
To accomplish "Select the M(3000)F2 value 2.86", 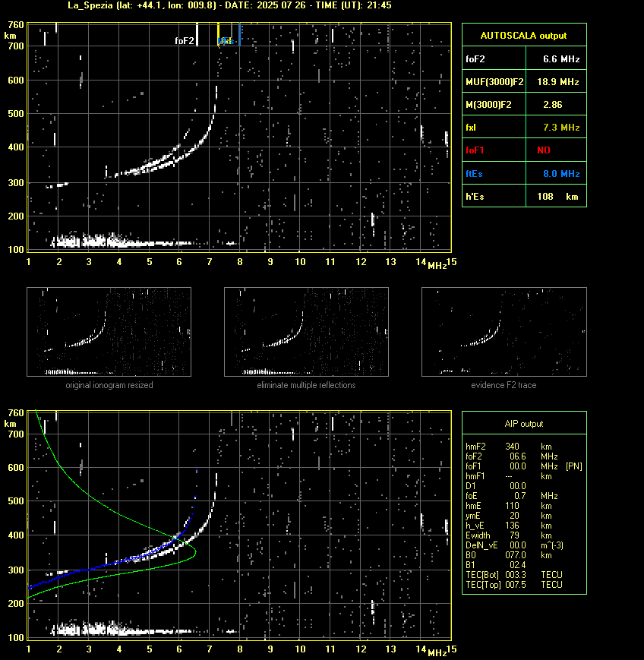I will (x=553, y=104).
